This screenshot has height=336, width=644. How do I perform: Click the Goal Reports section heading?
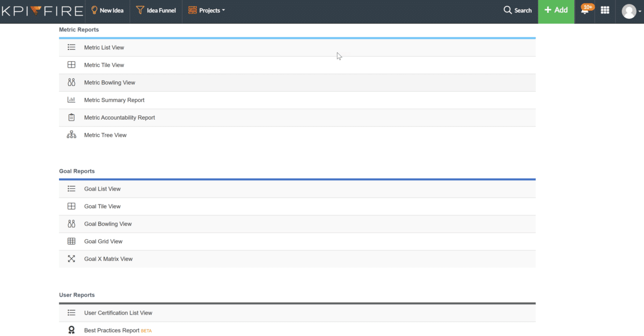pos(77,171)
